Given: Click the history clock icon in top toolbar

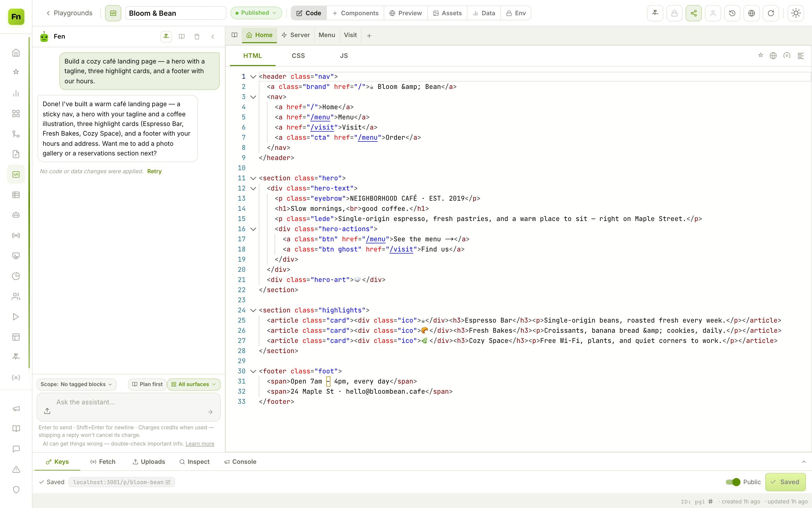Looking at the screenshot, I should tap(732, 13).
